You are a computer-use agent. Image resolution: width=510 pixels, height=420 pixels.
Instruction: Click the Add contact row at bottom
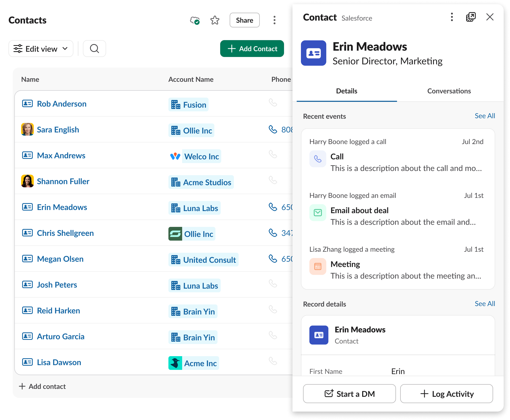click(x=42, y=386)
